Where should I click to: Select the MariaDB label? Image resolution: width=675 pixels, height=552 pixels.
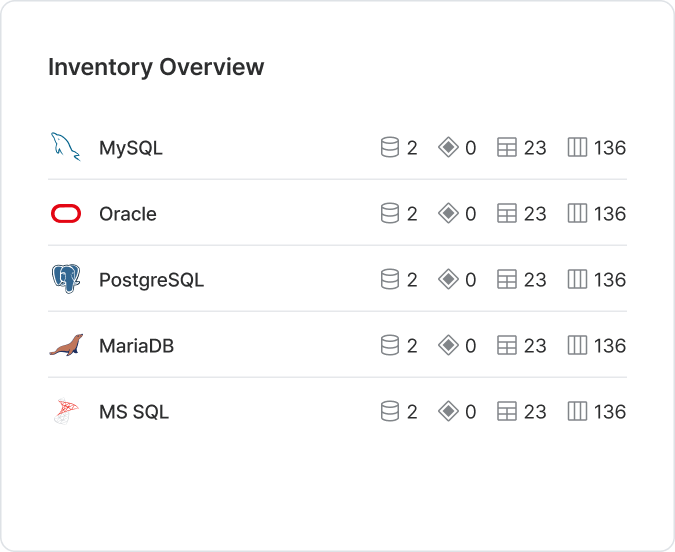tap(136, 346)
